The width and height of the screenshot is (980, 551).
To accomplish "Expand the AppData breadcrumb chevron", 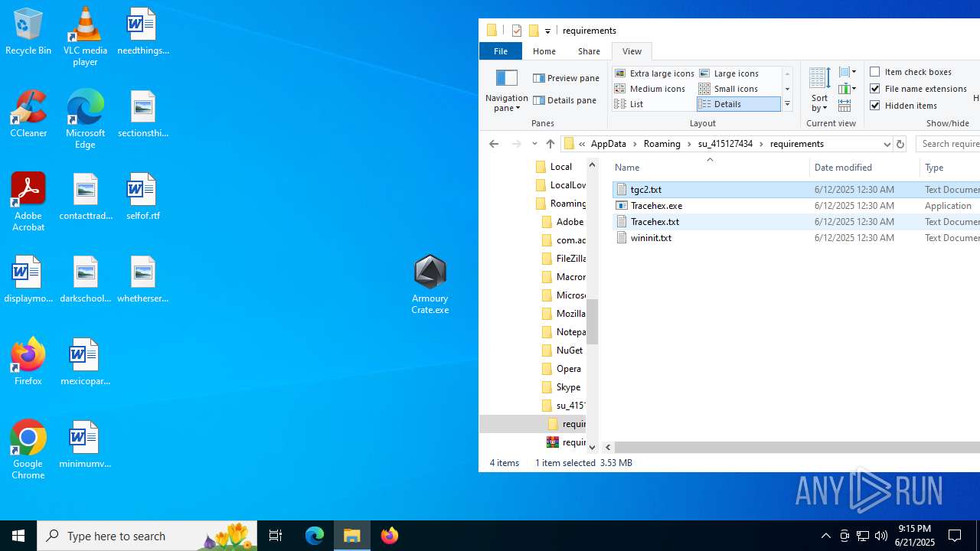I will click(633, 144).
